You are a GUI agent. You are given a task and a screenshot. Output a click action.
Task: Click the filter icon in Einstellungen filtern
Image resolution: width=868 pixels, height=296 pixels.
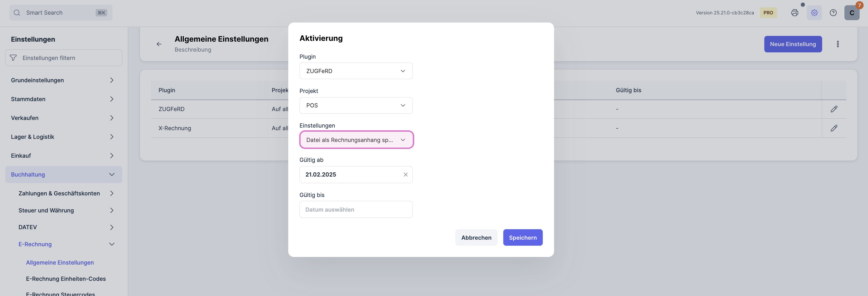click(x=13, y=58)
